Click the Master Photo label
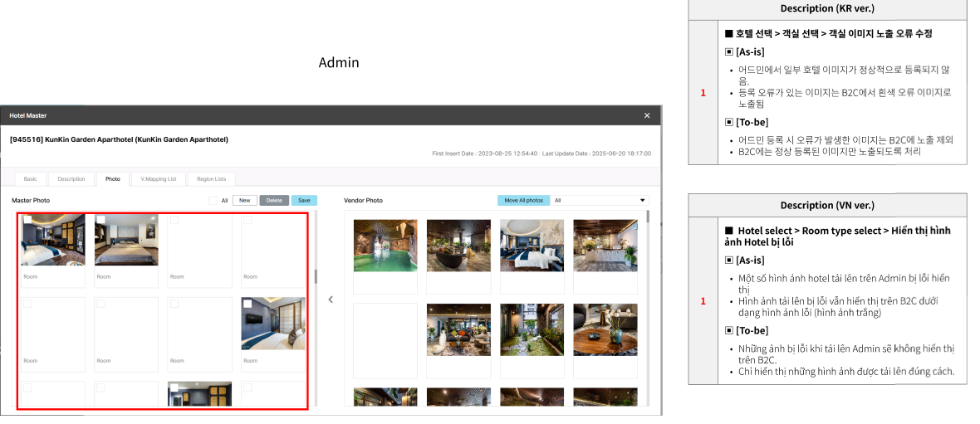Screen dimensions: 980x424 coord(31,201)
